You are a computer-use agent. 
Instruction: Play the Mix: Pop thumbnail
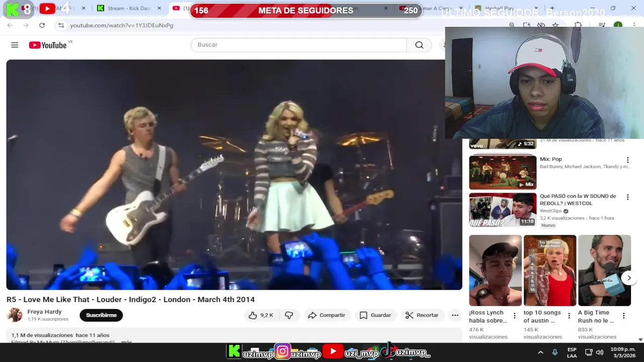pos(503,172)
